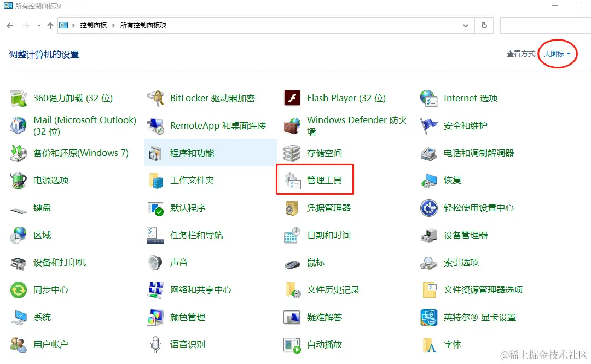Open the 任务栏和导航 icon
The image size is (591, 364).
[155, 235]
